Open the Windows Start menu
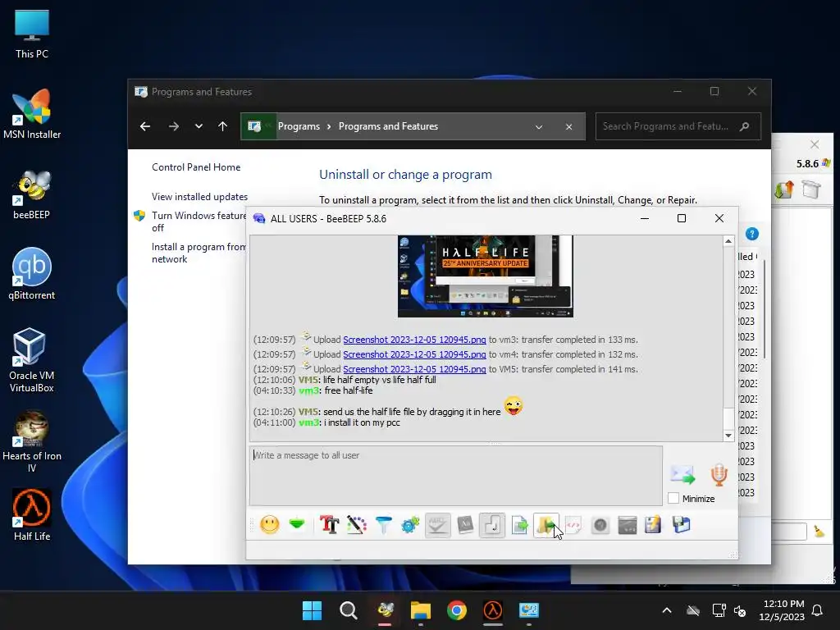 pyautogui.click(x=312, y=610)
